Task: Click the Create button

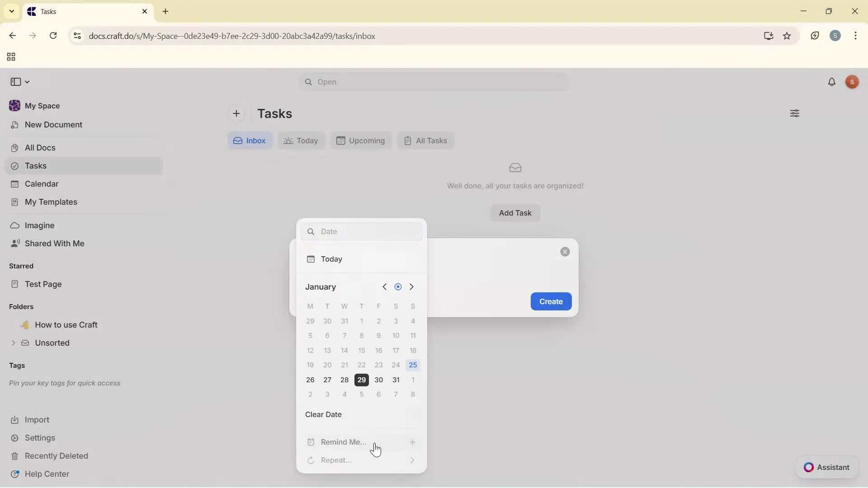Action: point(551,301)
